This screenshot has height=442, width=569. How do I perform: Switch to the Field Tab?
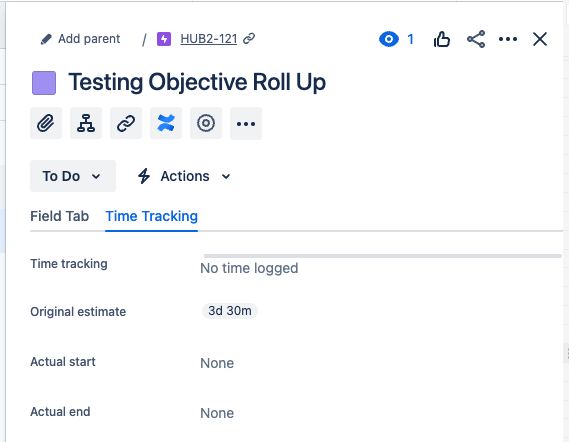[x=60, y=216]
